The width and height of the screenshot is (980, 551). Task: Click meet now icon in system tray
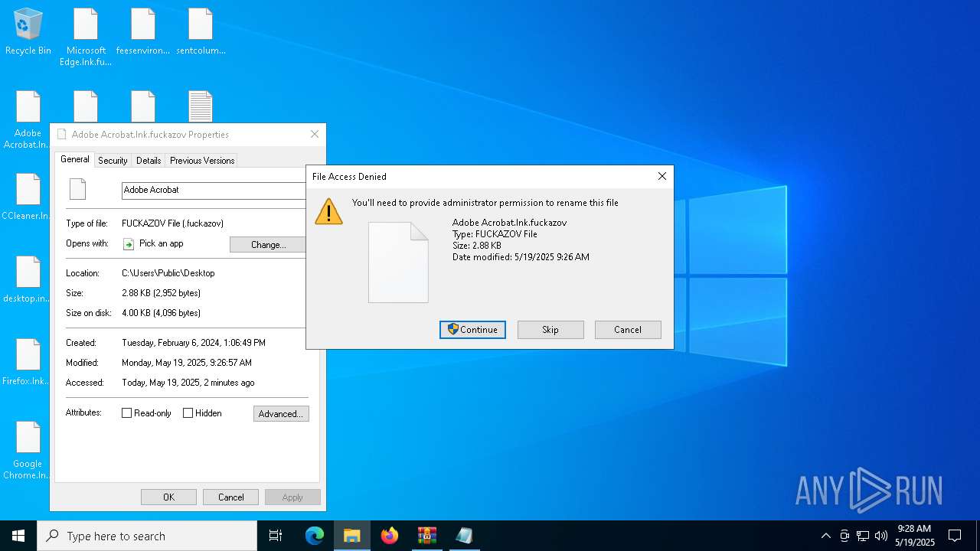click(844, 536)
